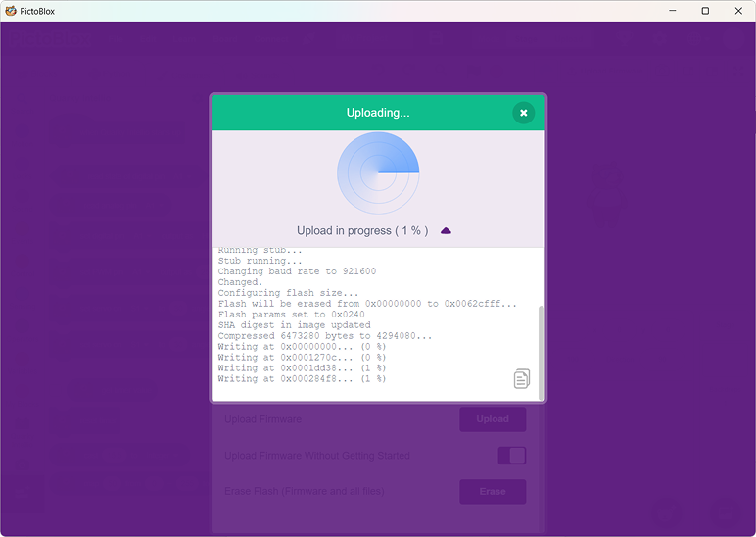Minimize the PictoBlox window
The width and height of the screenshot is (756, 537).
(x=673, y=11)
